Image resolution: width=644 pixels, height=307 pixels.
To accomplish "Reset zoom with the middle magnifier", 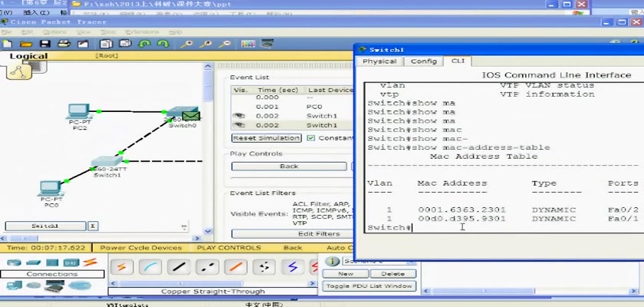I will [205, 44].
